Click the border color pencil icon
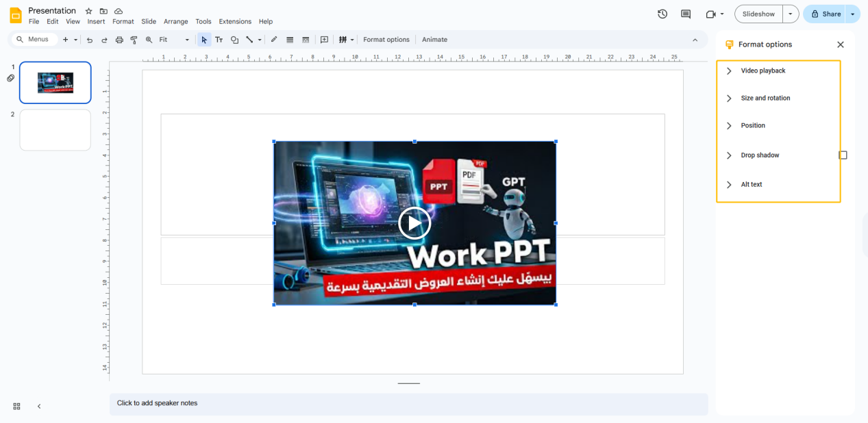The width and height of the screenshot is (868, 423). click(274, 40)
